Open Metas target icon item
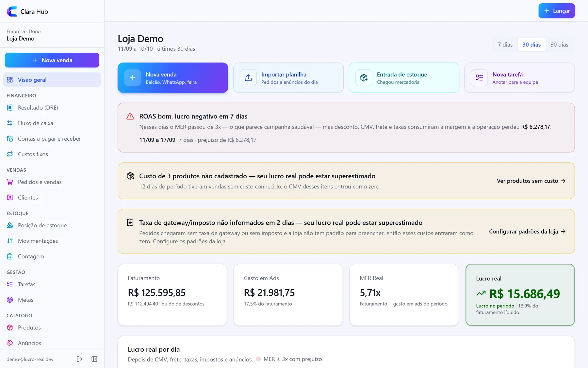 point(52,300)
